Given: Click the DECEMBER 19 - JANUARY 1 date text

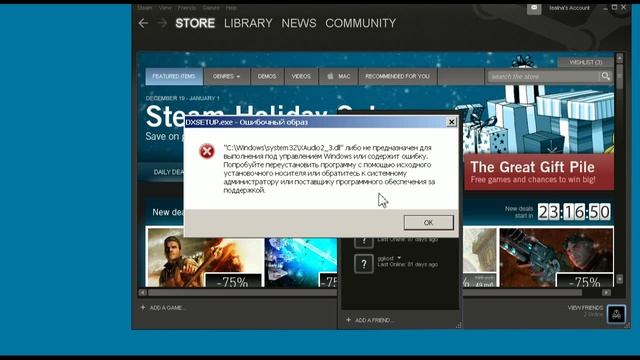Looking at the screenshot, I should pyautogui.click(x=182, y=98).
